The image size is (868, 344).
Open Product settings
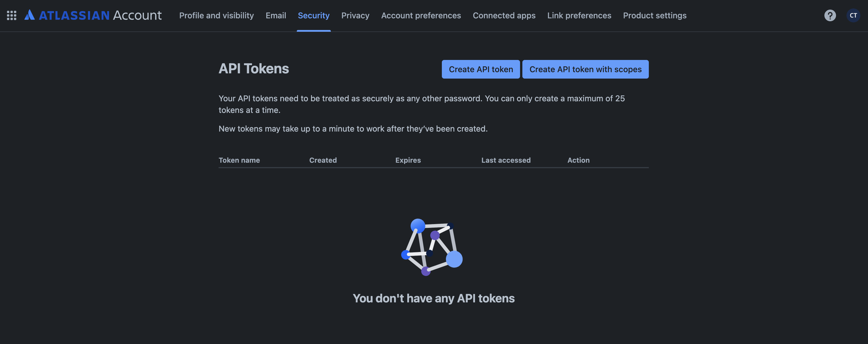point(654,15)
